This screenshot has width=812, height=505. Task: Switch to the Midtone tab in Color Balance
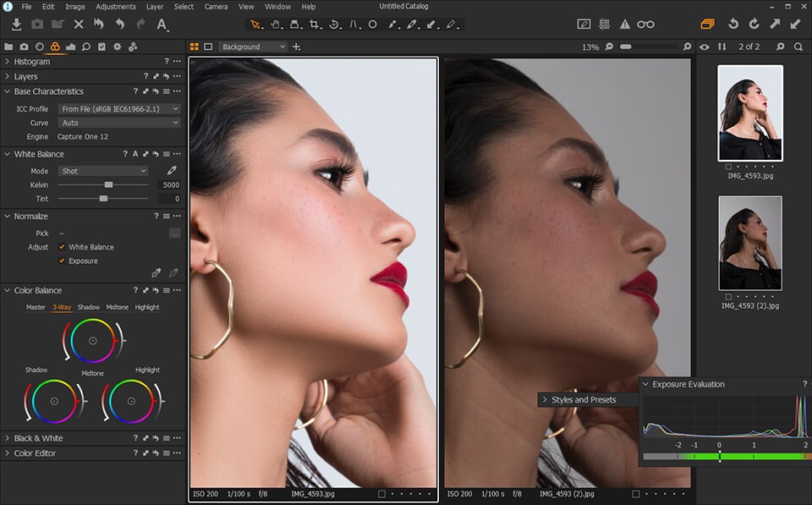pyautogui.click(x=118, y=307)
